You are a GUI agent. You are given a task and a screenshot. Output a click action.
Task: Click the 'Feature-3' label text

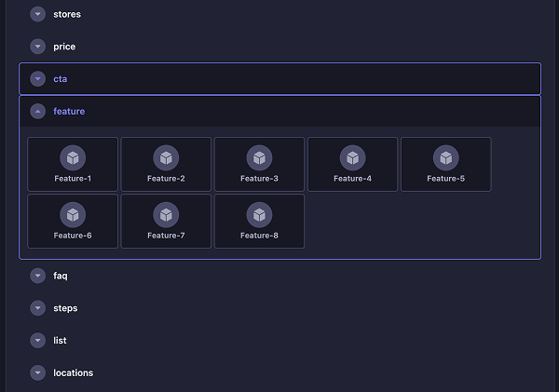click(x=259, y=179)
